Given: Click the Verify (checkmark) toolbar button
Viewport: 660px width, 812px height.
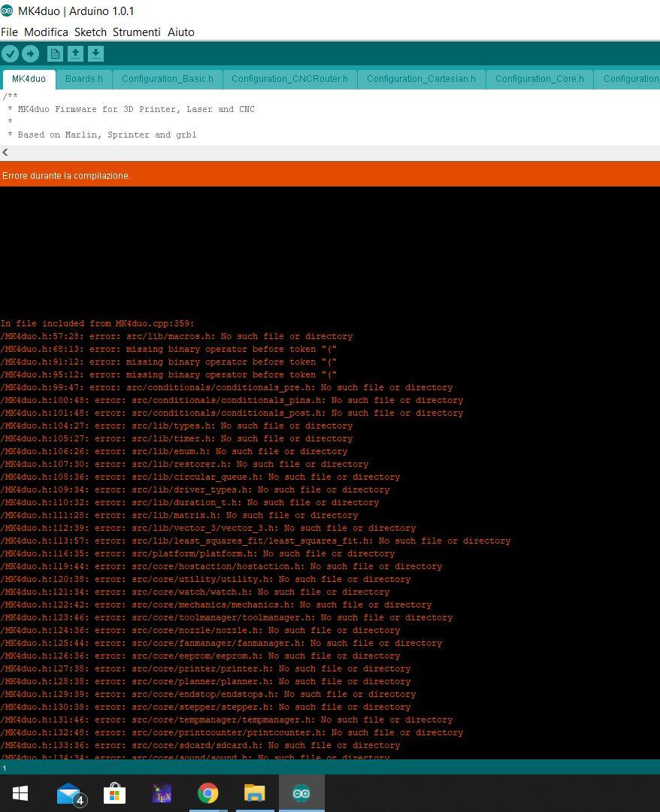Looking at the screenshot, I should pyautogui.click(x=11, y=53).
